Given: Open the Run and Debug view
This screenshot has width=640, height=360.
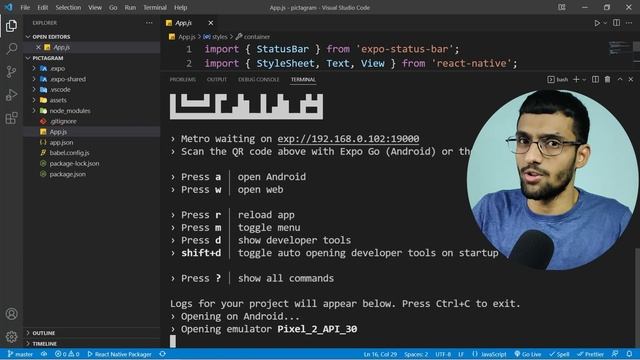Looking at the screenshot, I should pos(11,95).
